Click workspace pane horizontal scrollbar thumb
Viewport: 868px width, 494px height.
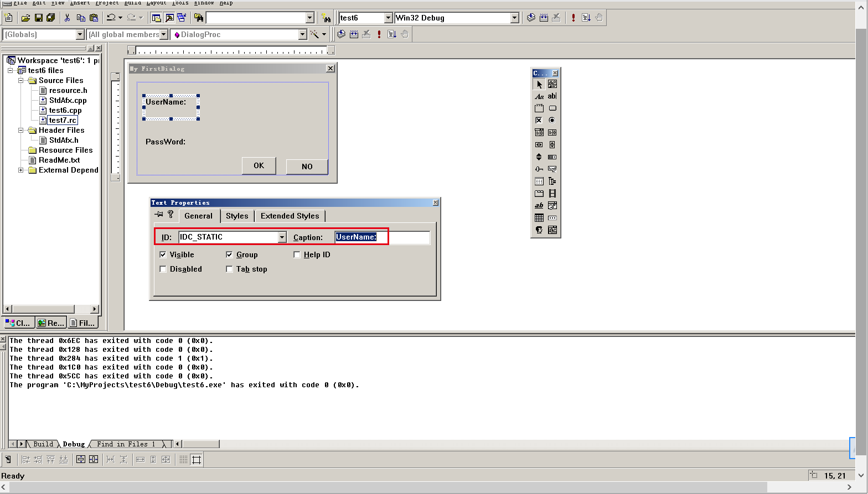click(43, 309)
